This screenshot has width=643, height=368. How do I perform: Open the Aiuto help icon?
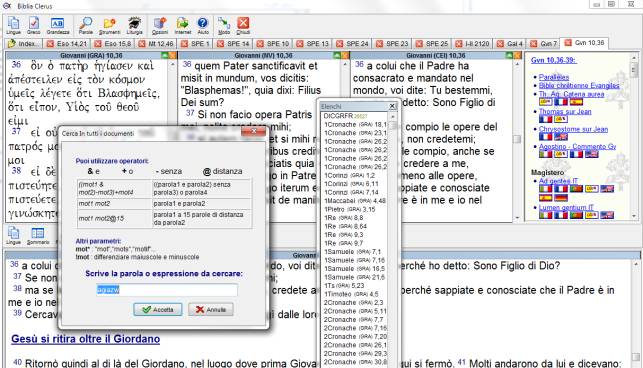pos(203,25)
